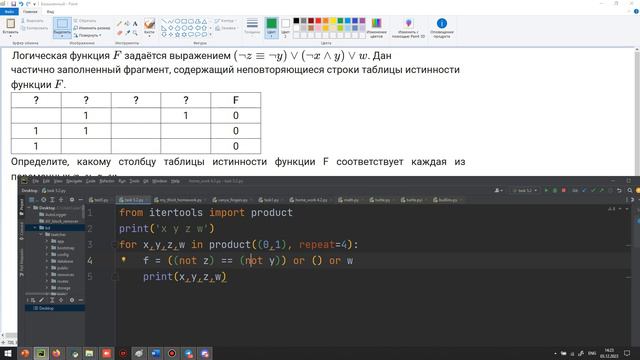This screenshot has height=360, width=640.
Task: Open the vertical Project tool window tab
Action: (22, 206)
